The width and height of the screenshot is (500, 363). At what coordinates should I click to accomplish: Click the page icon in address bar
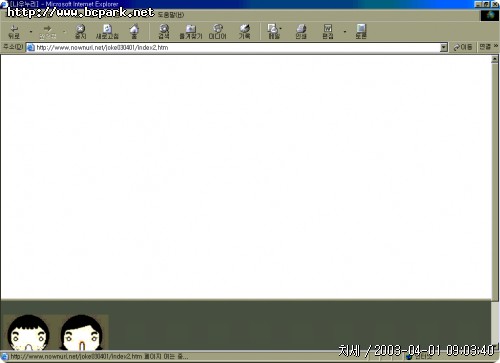point(31,47)
